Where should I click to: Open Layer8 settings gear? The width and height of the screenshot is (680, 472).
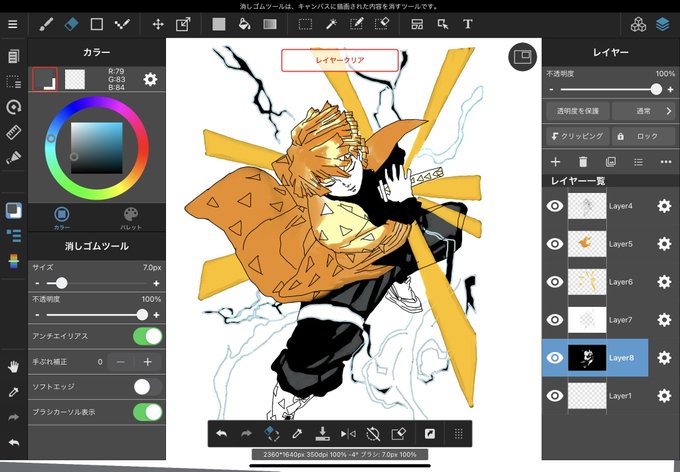664,357
